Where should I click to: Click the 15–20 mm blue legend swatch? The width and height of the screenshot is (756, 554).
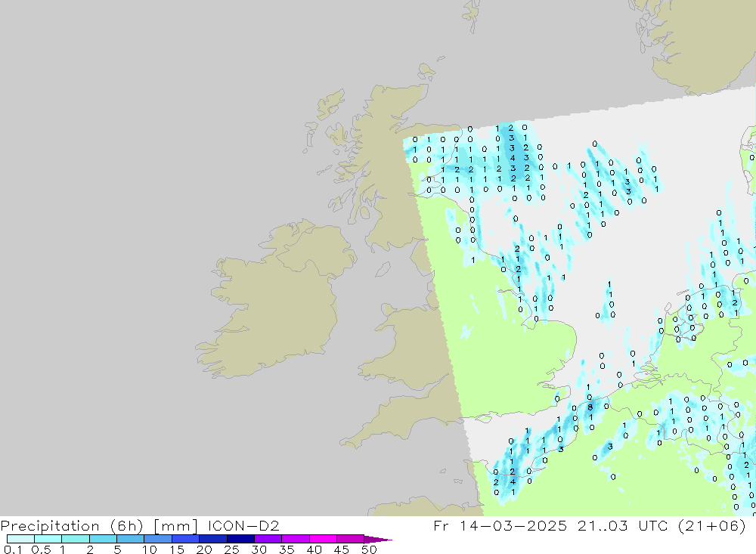pos(185,539)
